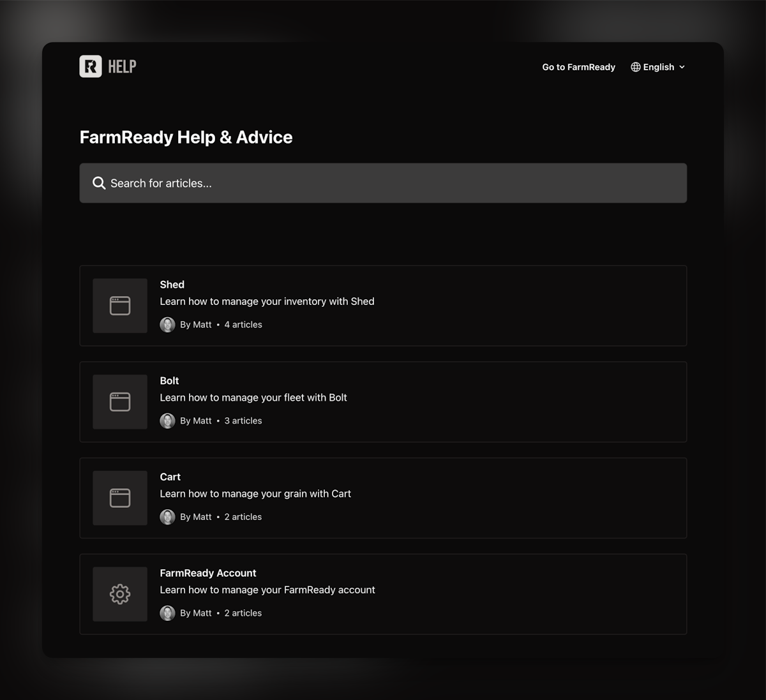Select the Cart grain collection icon
Screen dimensions: 766x700
(119, 498)
